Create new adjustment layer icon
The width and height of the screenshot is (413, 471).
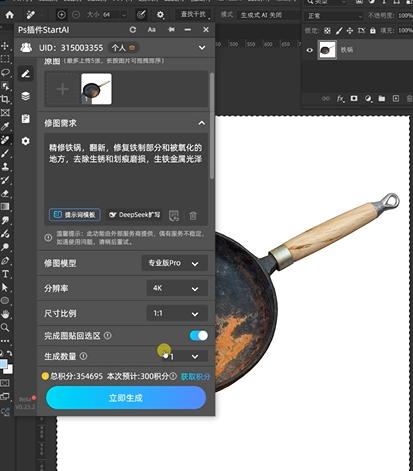point(368,98)
